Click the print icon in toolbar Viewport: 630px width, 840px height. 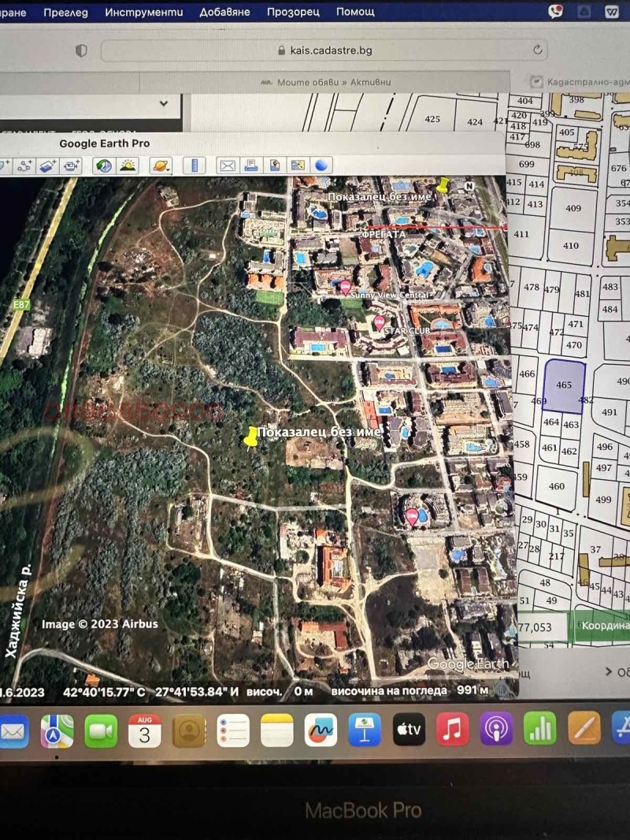(250, 165)
